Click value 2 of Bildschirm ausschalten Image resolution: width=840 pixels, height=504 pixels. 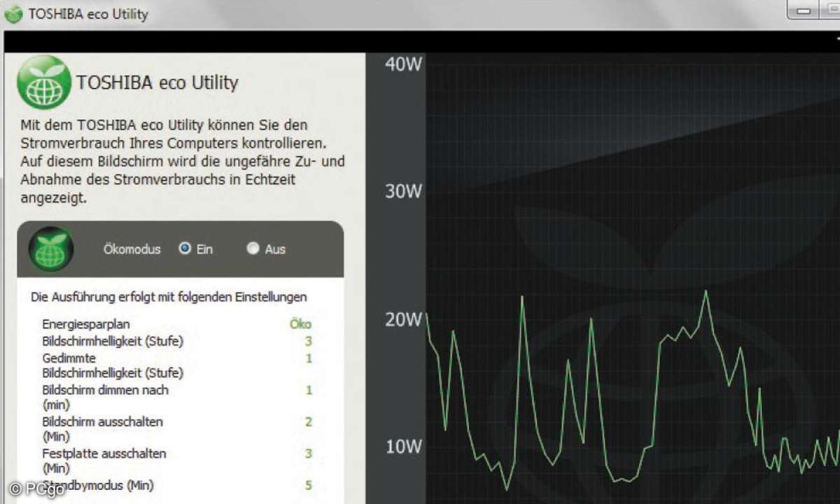pos(309,422)
